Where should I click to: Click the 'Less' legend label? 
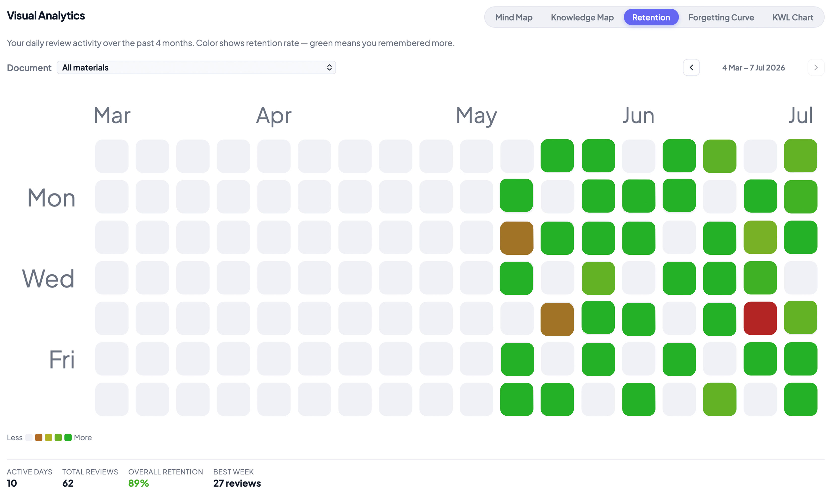(15, 438)
